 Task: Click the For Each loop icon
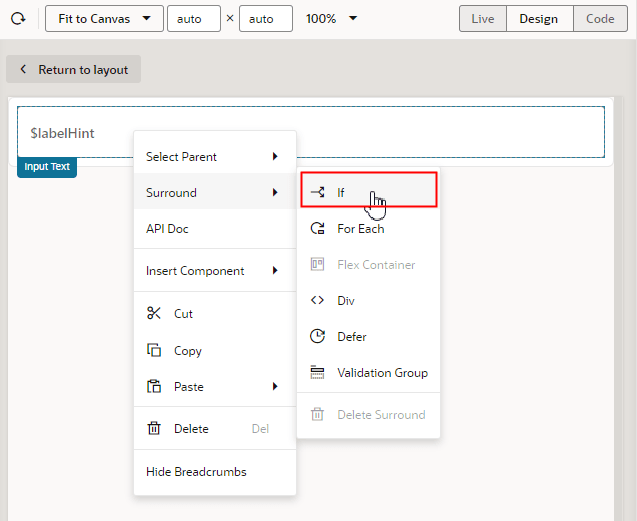click(x=318, y=228)
